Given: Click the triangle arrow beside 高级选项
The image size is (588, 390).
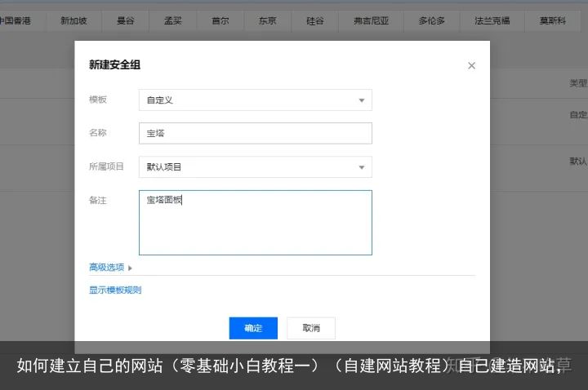Looking at the screenshot, I should pyautogui.click(x=130, y=268).
